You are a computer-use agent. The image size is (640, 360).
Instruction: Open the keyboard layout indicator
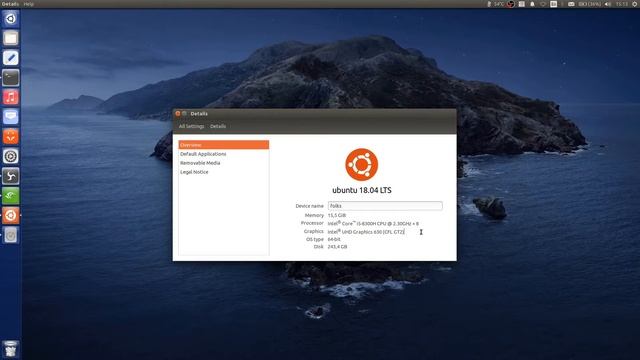click(x=553, y=4)
